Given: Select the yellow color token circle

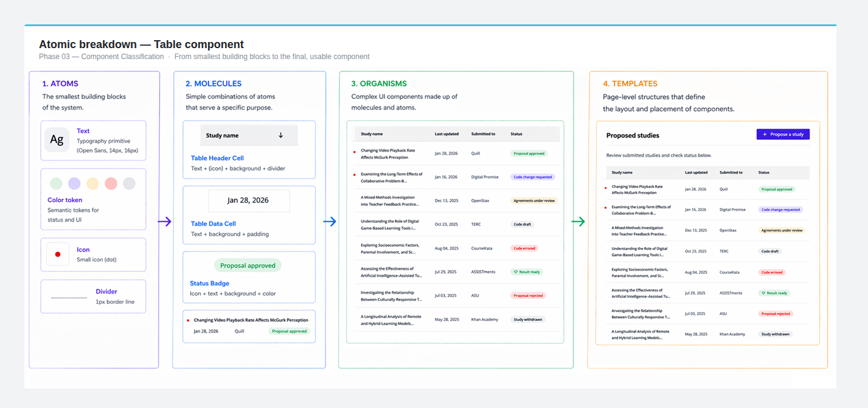Looking at the screenshot, I should pos(92,183).
